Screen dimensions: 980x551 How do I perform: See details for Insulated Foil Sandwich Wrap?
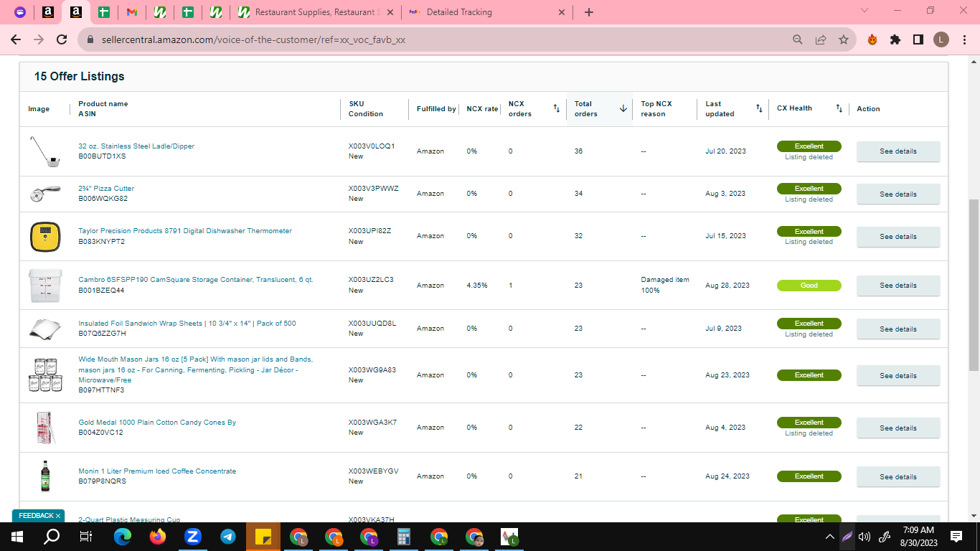(898, 329)
